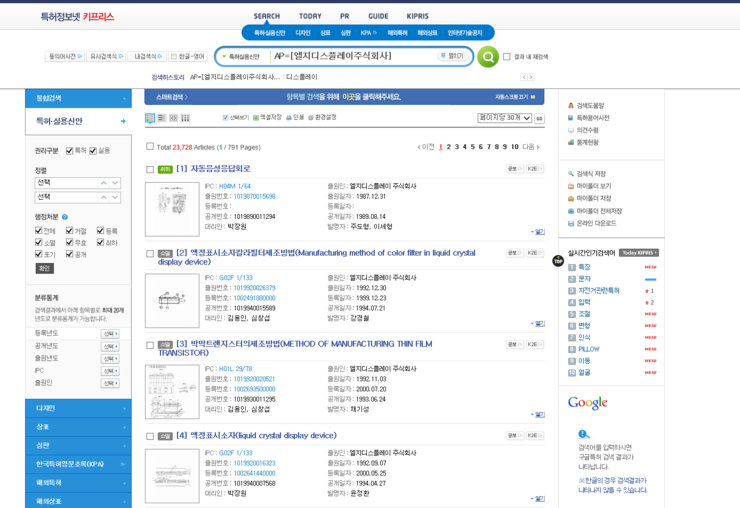Click 마이폴더 저장
740x508 pixels.
[589, 198]
